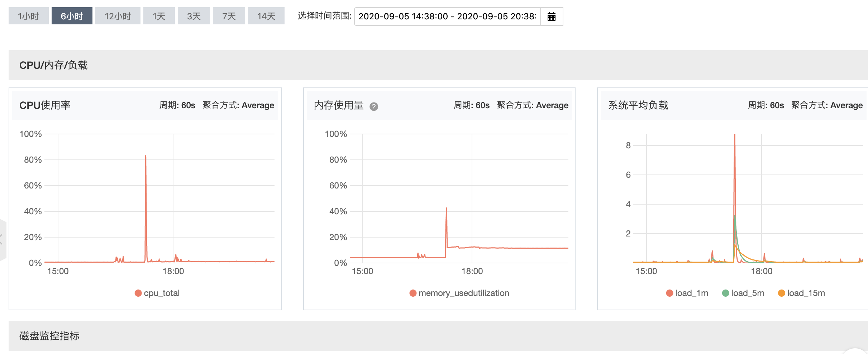This screenshot has height=354, width=868.
Task: Select the 7天 time range
Action: [x=229, y=16]
